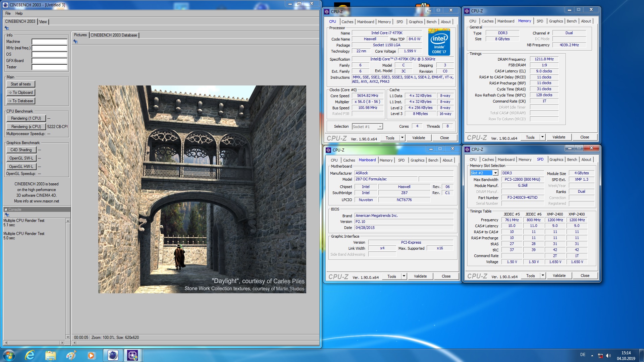Open Tools dropdown arrow in Mainboard window
Image resolution: width=644 pixels, height=362 pixels.
click(404, 276)
